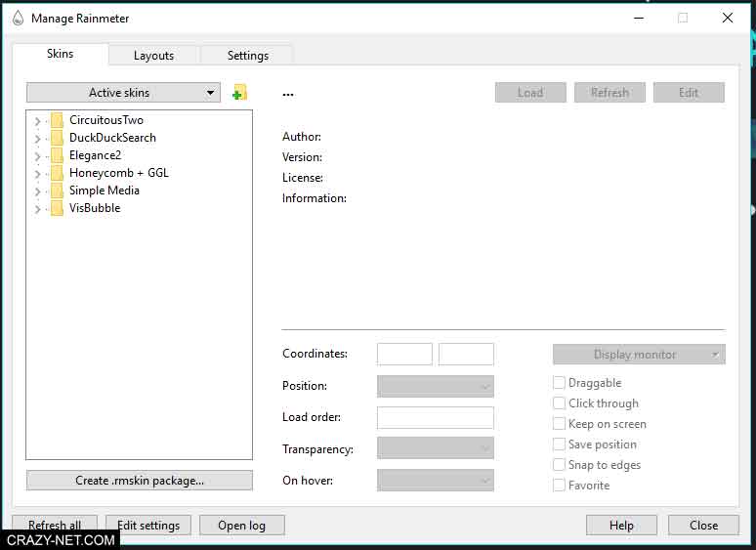Minimize the Manage Rainmeter window

click(x=639, y=19)
